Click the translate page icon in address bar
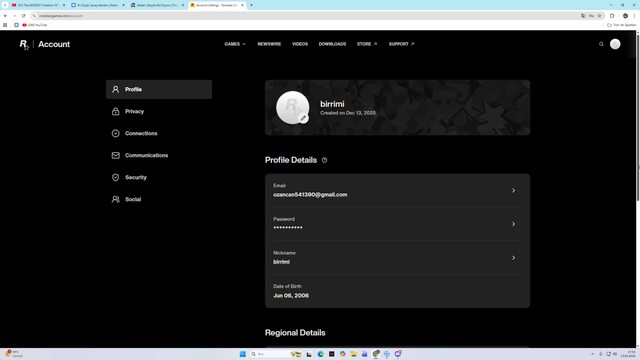 (583, 16)
